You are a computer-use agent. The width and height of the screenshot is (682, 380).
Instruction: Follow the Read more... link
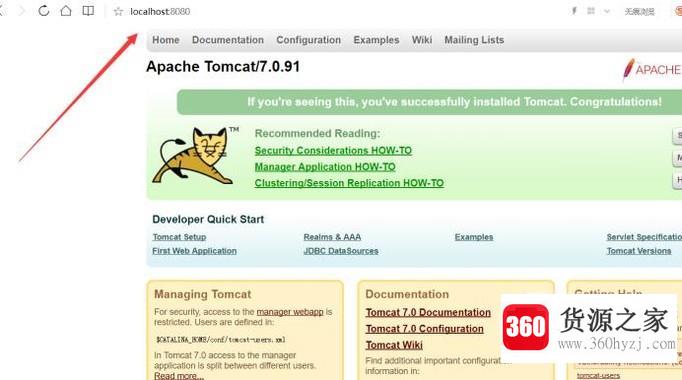[x=179, y=376]
